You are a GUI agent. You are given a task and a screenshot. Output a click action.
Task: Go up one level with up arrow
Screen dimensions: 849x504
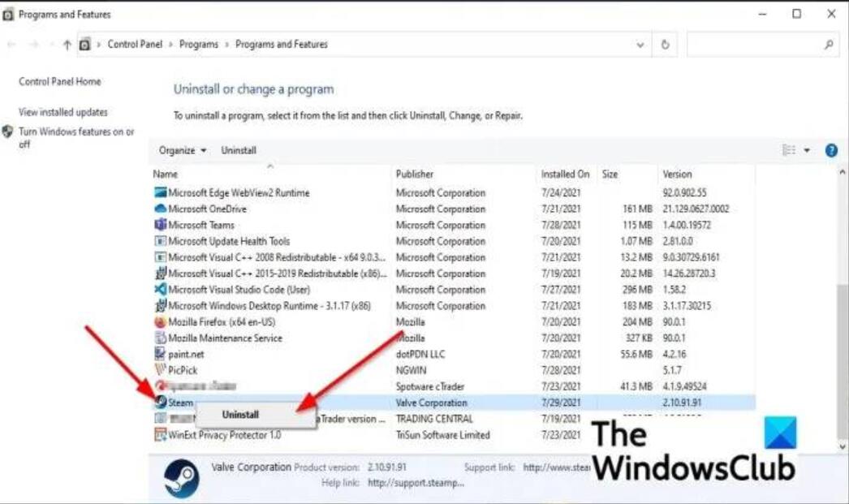67,45
